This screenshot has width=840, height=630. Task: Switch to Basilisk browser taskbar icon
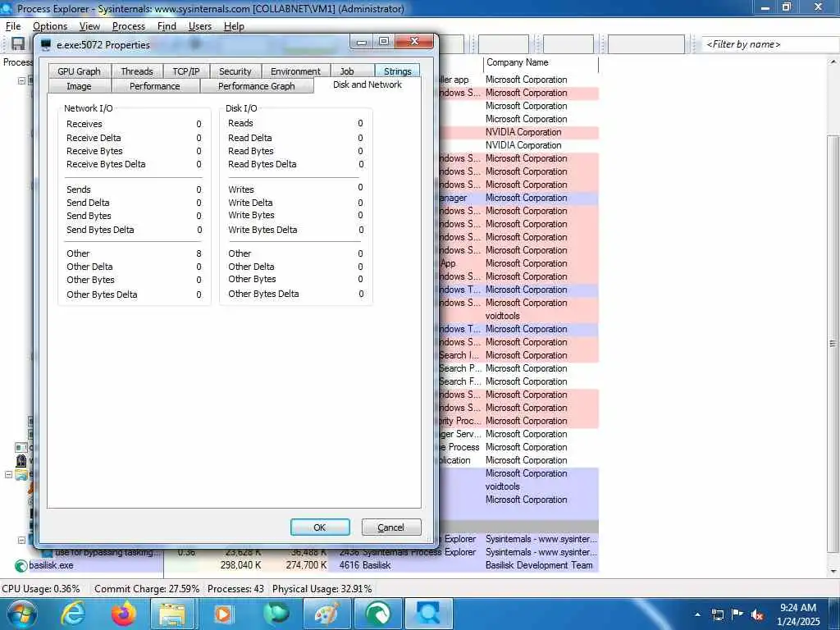[x=377, y=614]
